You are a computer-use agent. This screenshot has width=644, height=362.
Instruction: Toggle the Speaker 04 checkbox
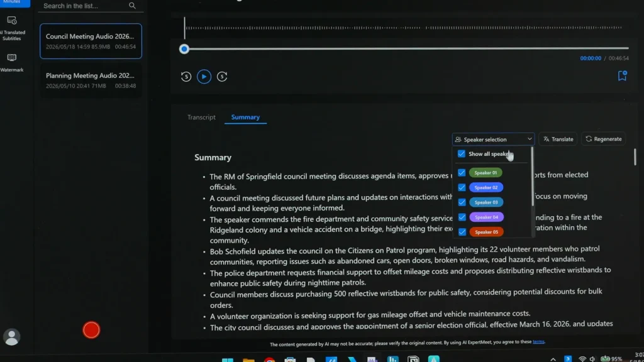[x=462, y=217]
